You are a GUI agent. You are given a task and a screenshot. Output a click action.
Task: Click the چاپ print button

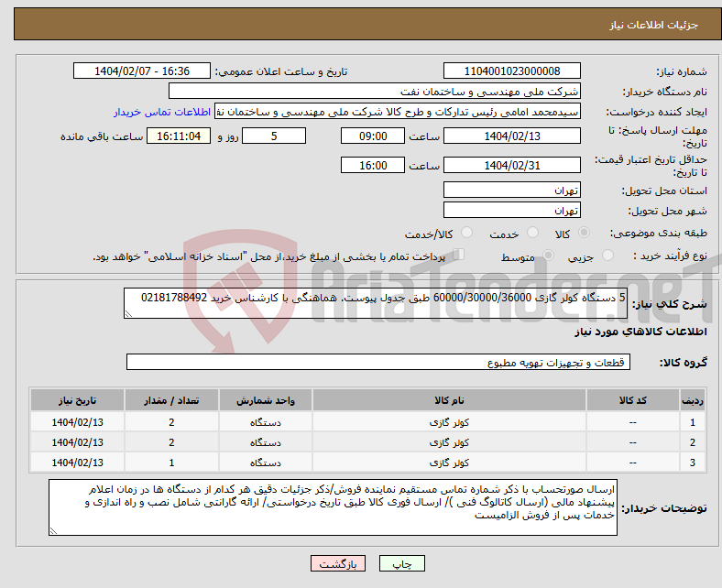[x=402, y=563]
